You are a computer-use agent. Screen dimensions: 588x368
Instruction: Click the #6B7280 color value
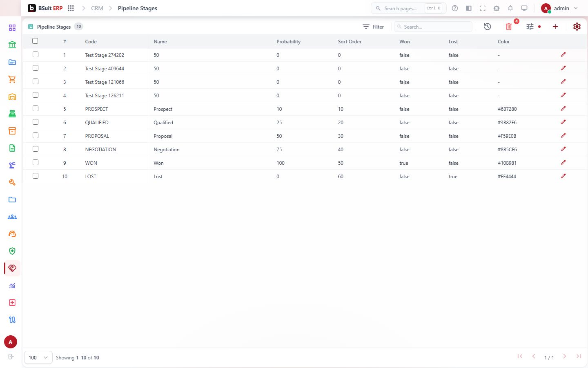(507, 109)
